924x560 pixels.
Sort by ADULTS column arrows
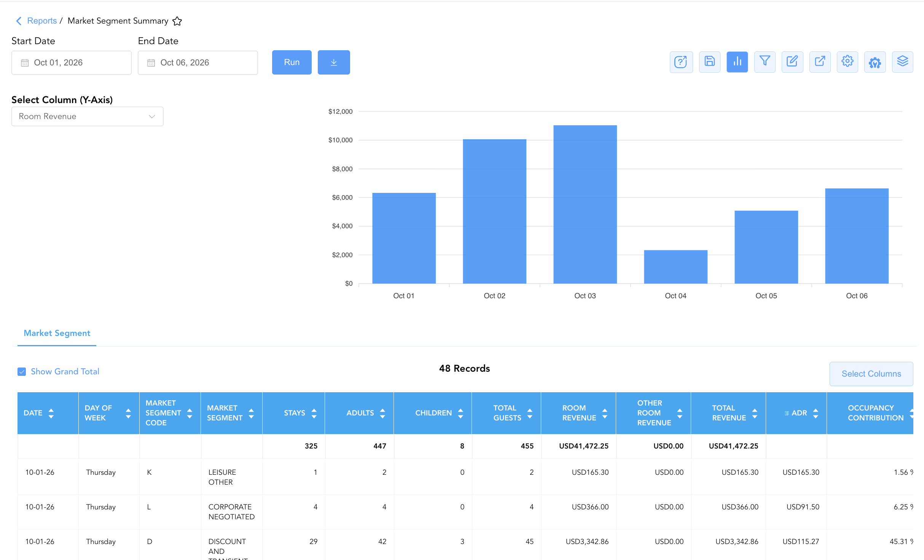(382, 413)
